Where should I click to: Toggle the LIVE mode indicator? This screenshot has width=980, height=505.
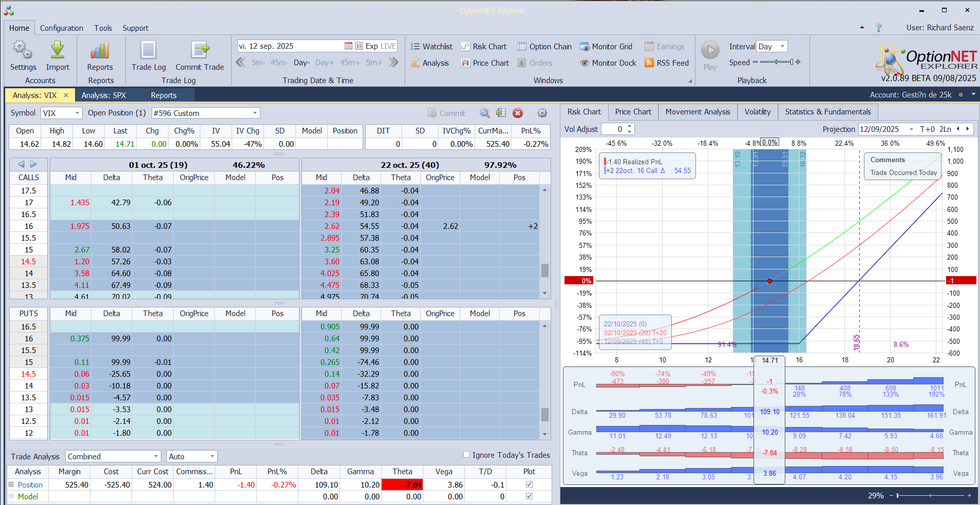pos(388,46)
